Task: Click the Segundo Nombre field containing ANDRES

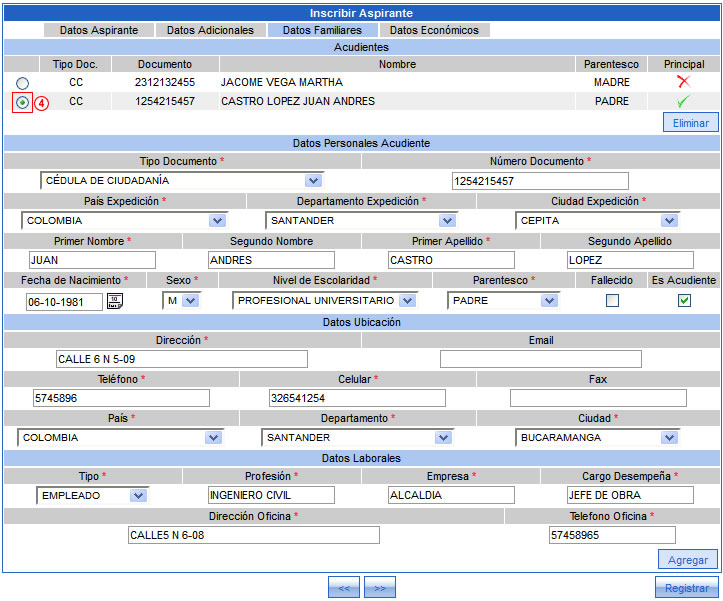Action: click(271, 260)
